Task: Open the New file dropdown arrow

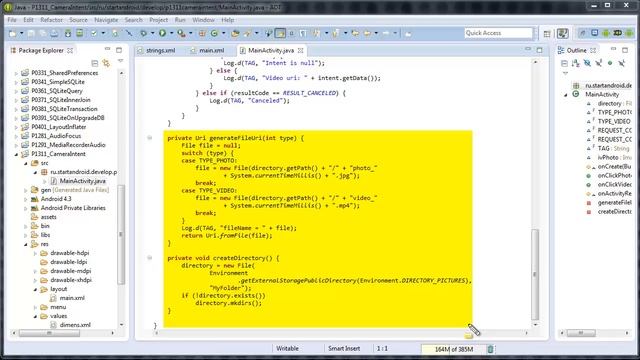Action: click(x=22, y=33)
